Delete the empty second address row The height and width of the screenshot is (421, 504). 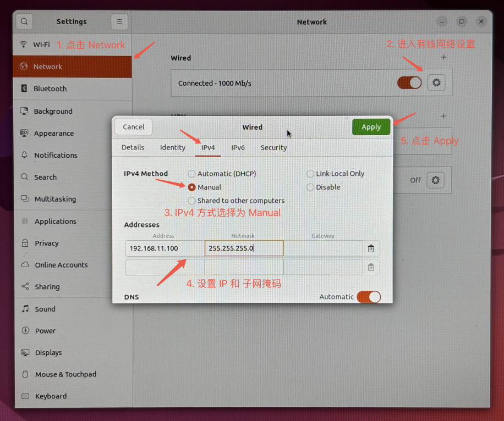(x=371, y=267)
